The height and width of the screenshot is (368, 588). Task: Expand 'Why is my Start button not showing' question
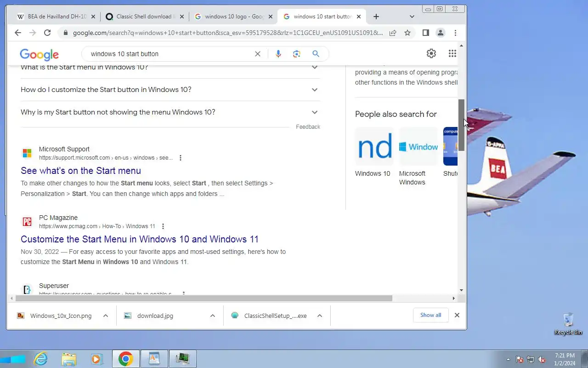pyautogui.click(x=170, y=112)
